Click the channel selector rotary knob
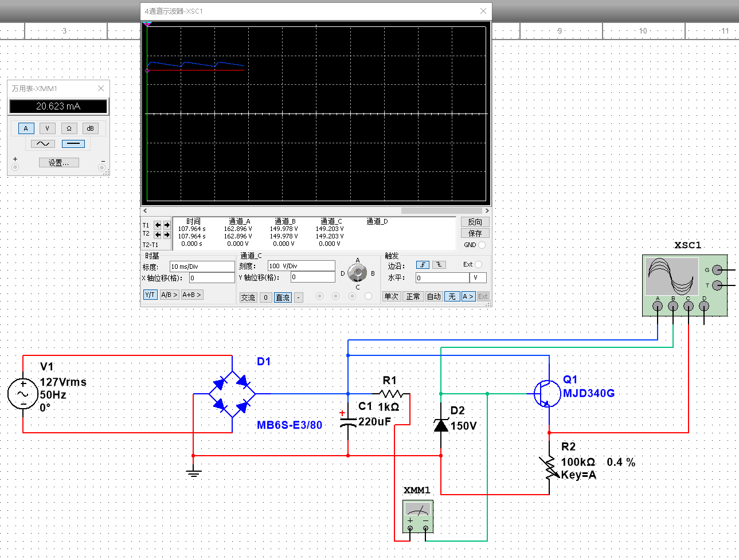Viewport: 739px width, 560px height. 357,273
